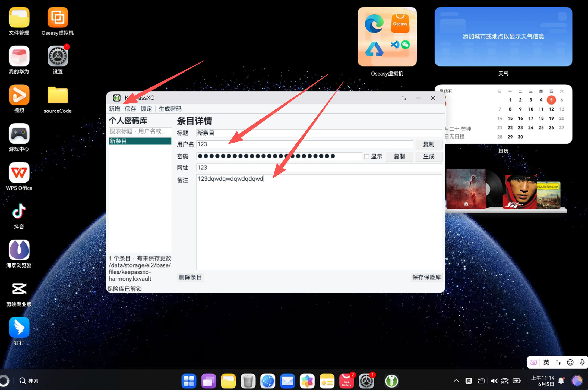Click the masked 密码 field

click(279, 156)
